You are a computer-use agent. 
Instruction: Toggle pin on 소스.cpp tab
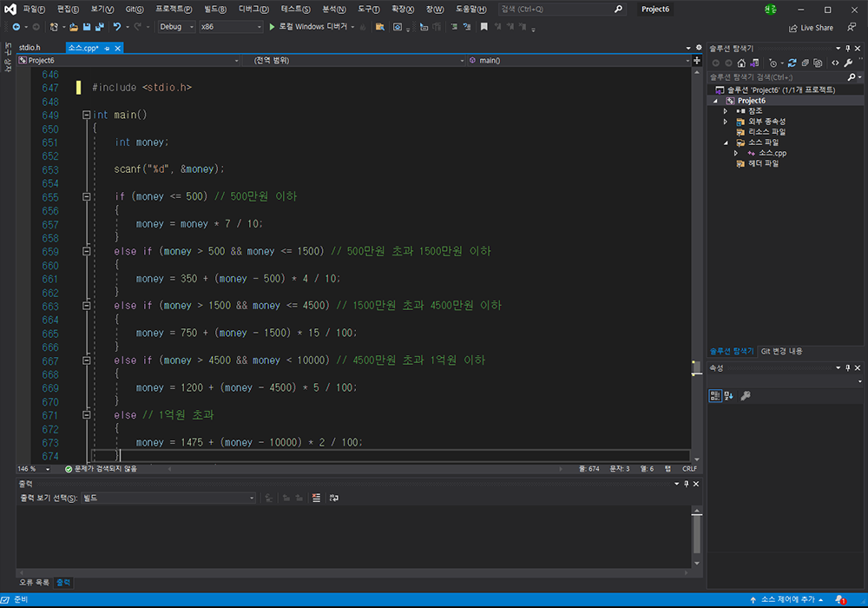(107, 49)
